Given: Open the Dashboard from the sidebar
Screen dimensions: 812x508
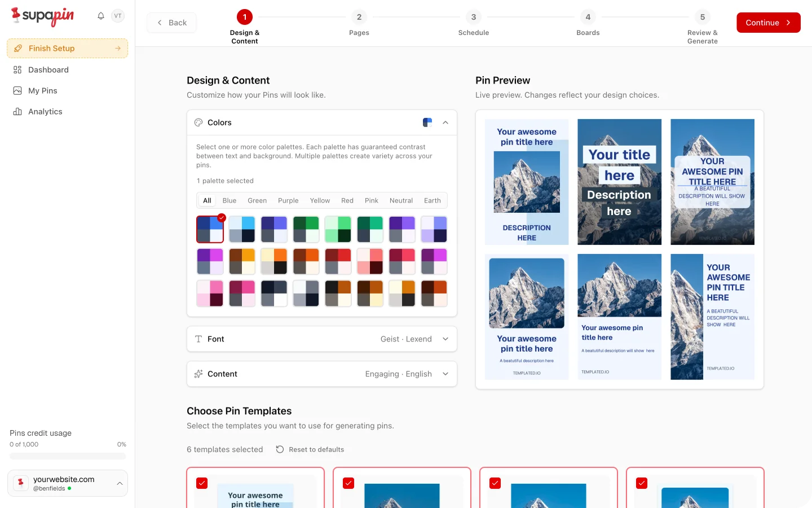Looking at the screenshot, I should point(48,69).
